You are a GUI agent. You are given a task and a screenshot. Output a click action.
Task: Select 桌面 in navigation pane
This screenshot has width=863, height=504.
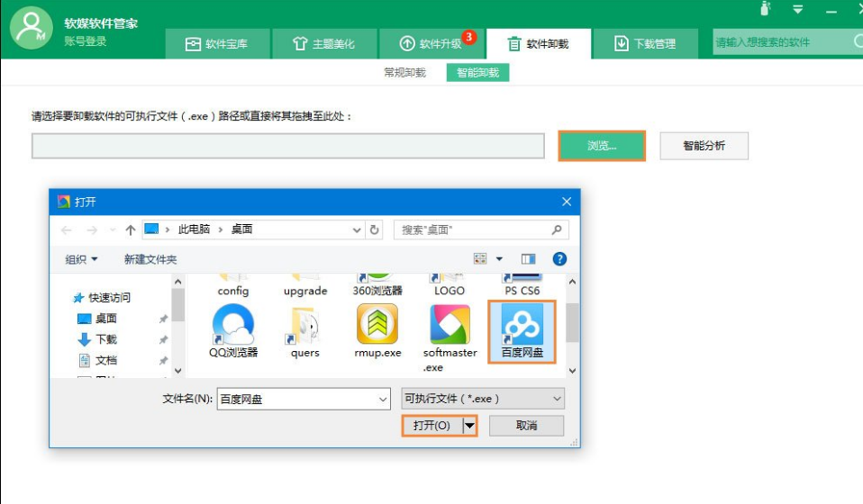pyautogui.click(x=97, y=319)
